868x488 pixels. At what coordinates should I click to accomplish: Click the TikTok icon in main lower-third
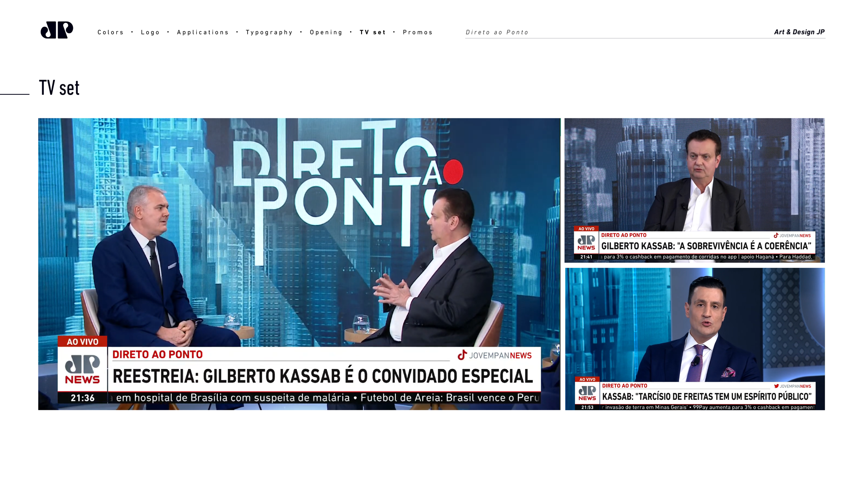[x=462, y=355]
